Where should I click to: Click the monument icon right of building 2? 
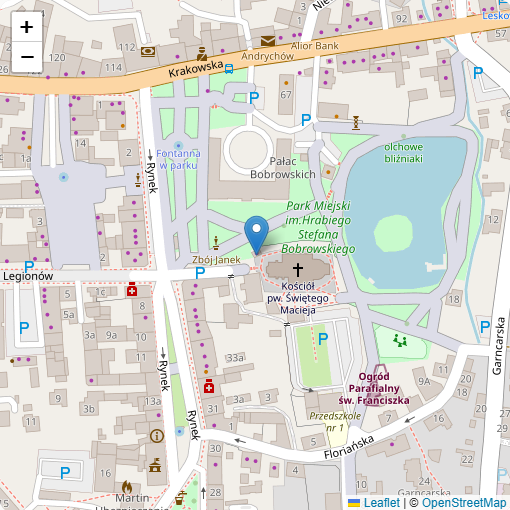[x=138, y=180]
